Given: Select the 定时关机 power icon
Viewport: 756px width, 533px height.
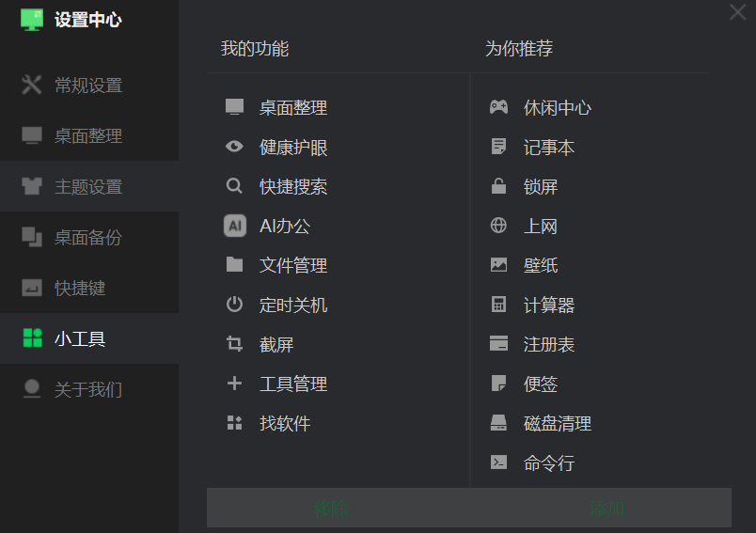Looking at the screenshot, I should coord(234,305).
